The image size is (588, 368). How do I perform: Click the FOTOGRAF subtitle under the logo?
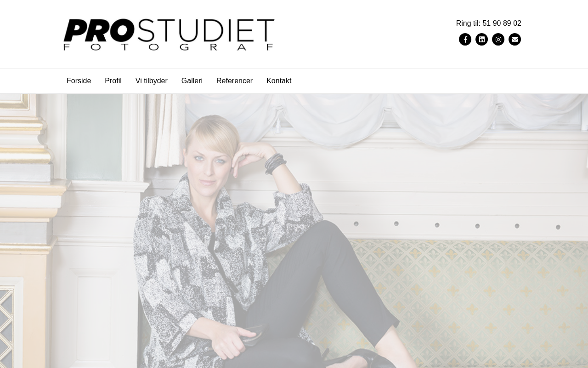[169, 47]
